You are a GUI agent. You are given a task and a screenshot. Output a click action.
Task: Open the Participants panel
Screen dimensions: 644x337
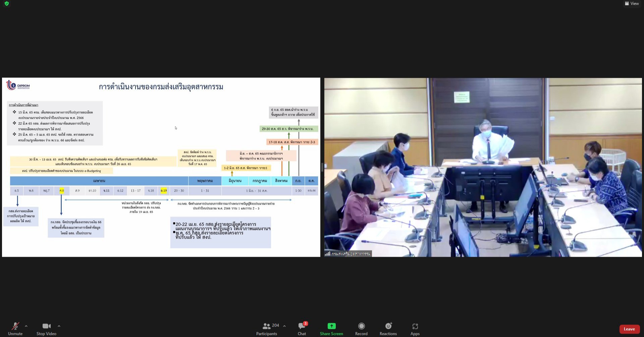click(x=267, y=329)
